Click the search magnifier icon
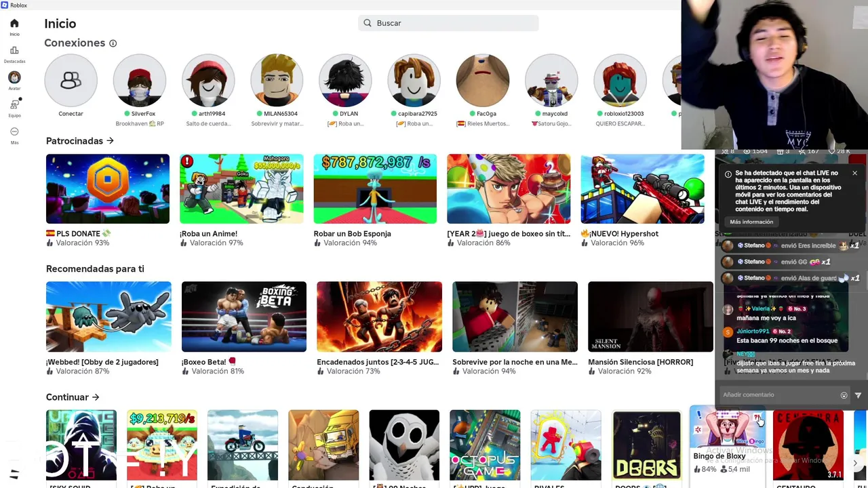The height and width of the screenshot is (488, 868). coord(368,23)
